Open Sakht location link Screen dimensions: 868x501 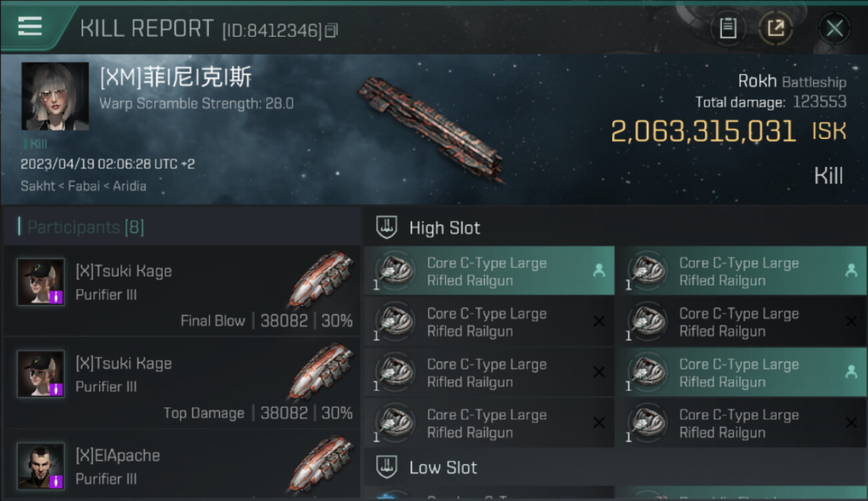point(37,186)
